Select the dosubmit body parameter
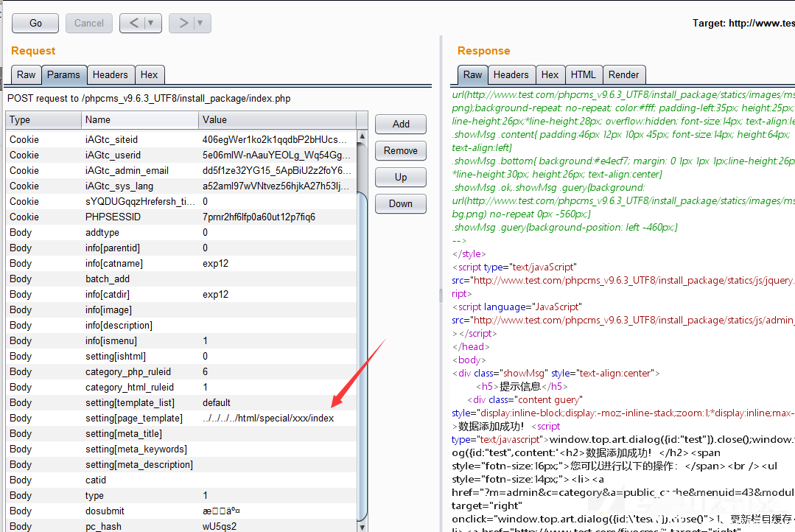The image size is (795, 532). pos(181,511)
